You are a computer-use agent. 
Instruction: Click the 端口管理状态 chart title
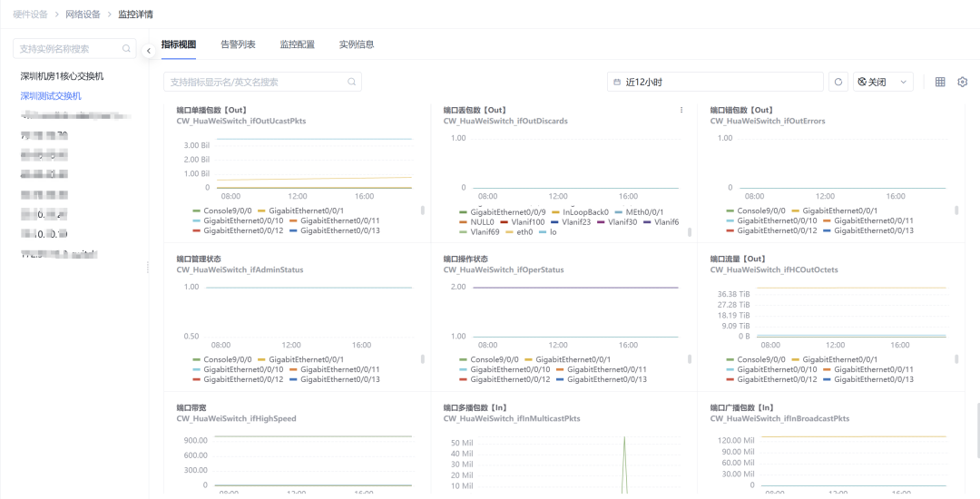pyautogui.click(x=199, y=259)
